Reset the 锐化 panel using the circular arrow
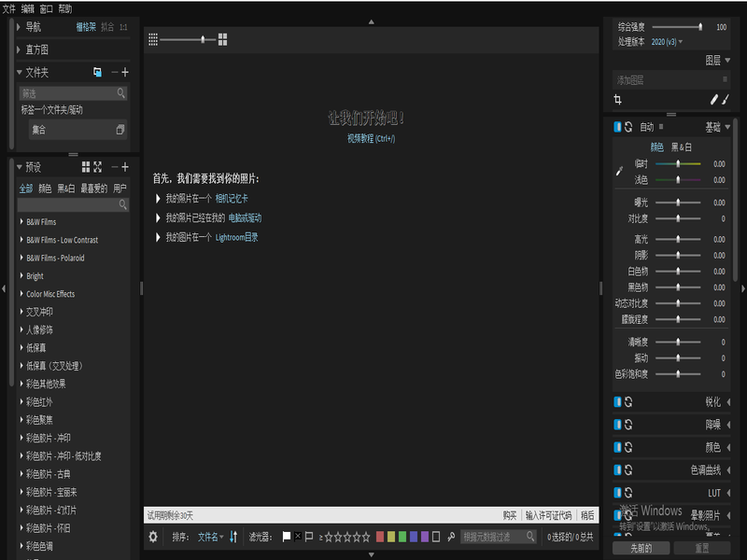 (628, 402)
